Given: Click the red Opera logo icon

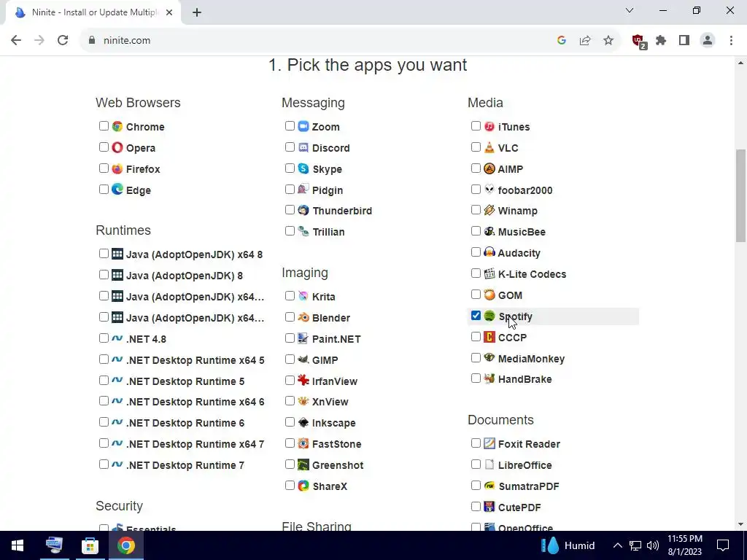Looking at the screenshot, I should click(x=117, y=147).
